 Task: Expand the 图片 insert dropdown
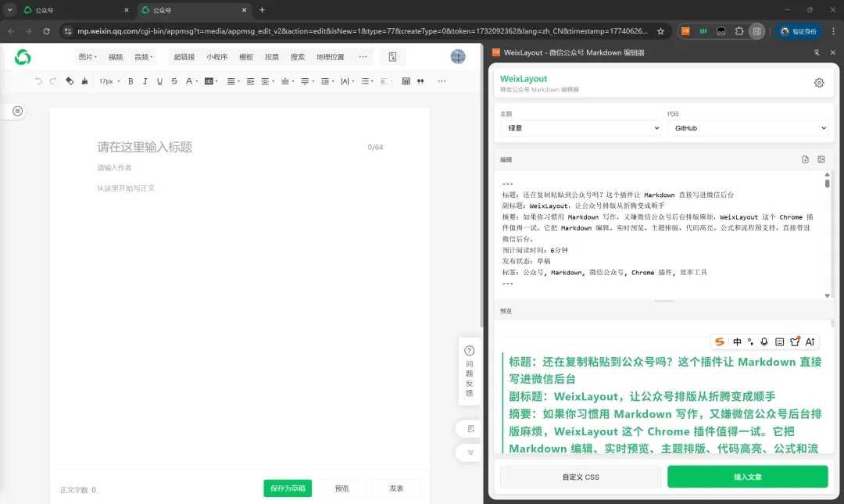(x=88, y=56)
